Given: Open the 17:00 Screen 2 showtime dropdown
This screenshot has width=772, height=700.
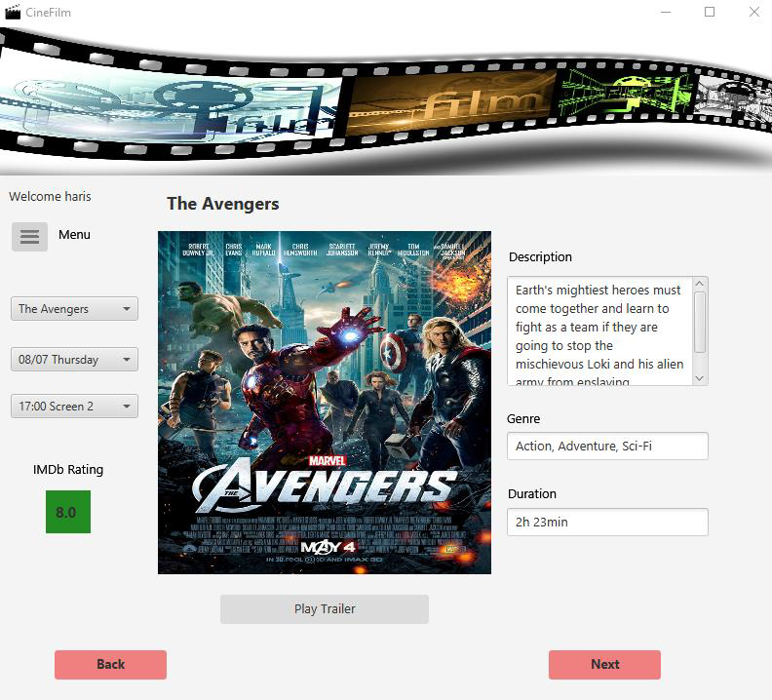Looking at the screenshot, I should click(74, 407).
